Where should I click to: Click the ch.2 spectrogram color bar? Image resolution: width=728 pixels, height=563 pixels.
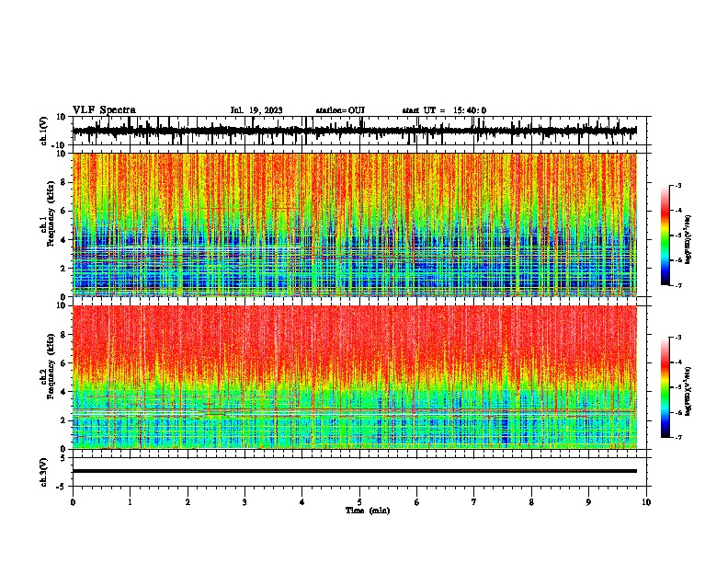point(665,387)
